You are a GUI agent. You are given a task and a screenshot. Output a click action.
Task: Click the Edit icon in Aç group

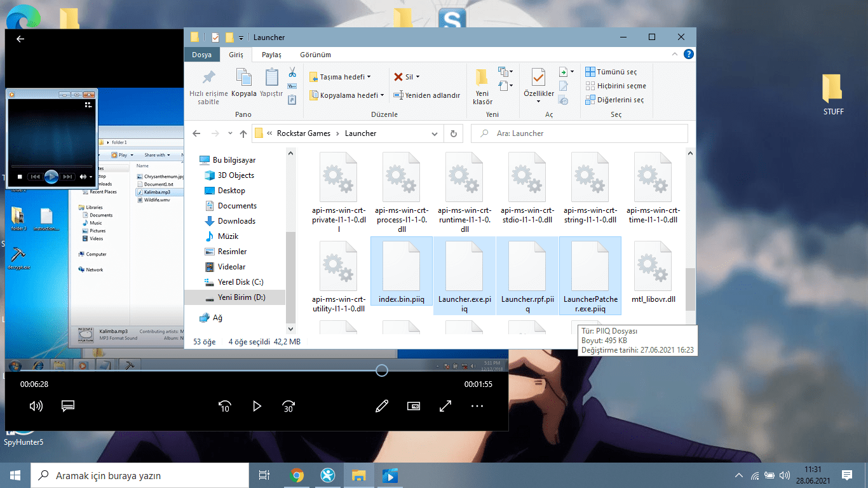tap(564, 86)
